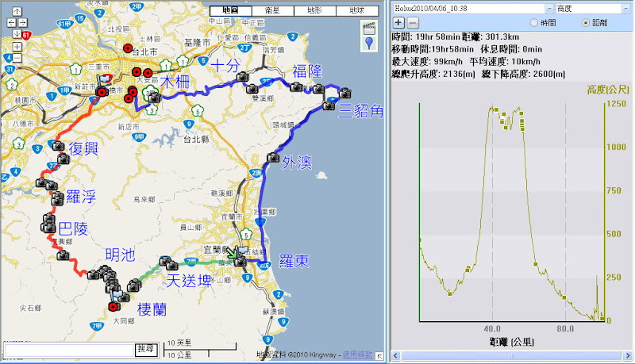Viewport: 635px width, 364px height.
Task: Open the camera marker below 福隆
Action: [296, 86]
